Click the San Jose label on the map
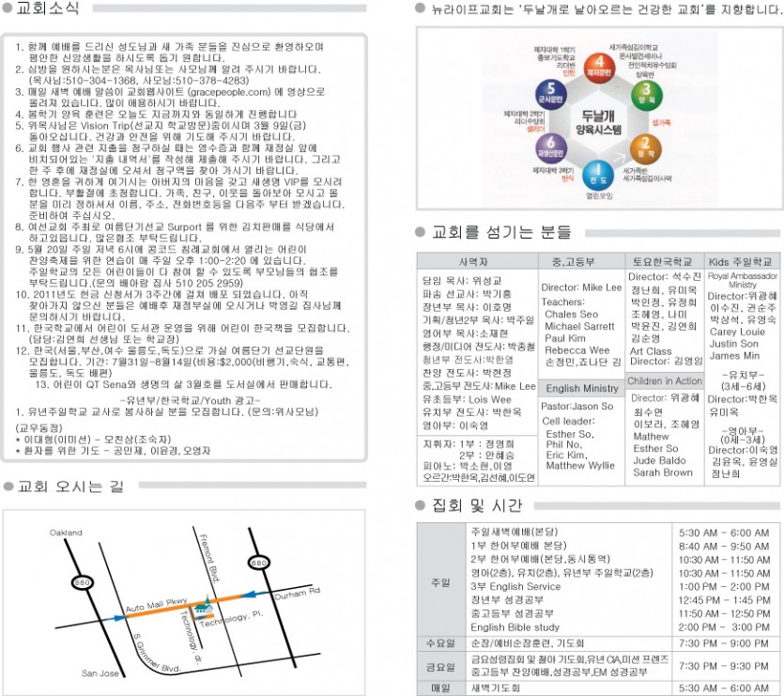784x696 pixels. click(x=100, y=673)
